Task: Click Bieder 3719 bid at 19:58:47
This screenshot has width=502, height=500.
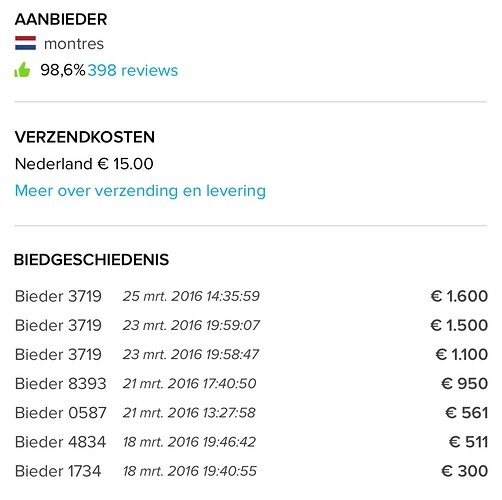Action: (x=251, y=354)
